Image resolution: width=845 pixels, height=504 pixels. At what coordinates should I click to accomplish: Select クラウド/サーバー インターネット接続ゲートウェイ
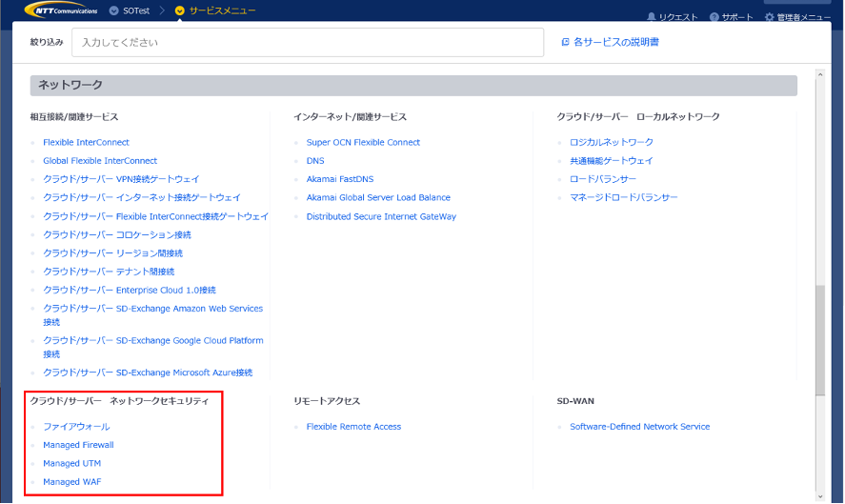(x=142, y=197)
